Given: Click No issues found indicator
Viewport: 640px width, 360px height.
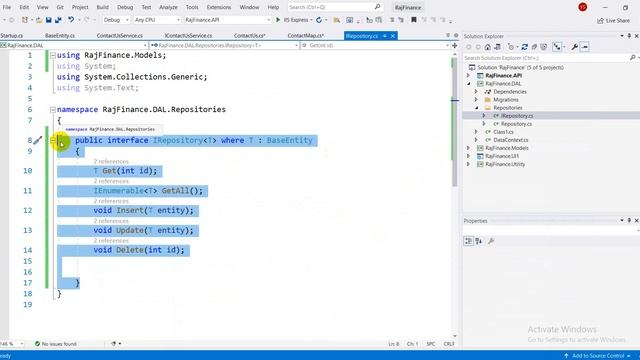Looking at the screenshot, I should pos(56,344).
